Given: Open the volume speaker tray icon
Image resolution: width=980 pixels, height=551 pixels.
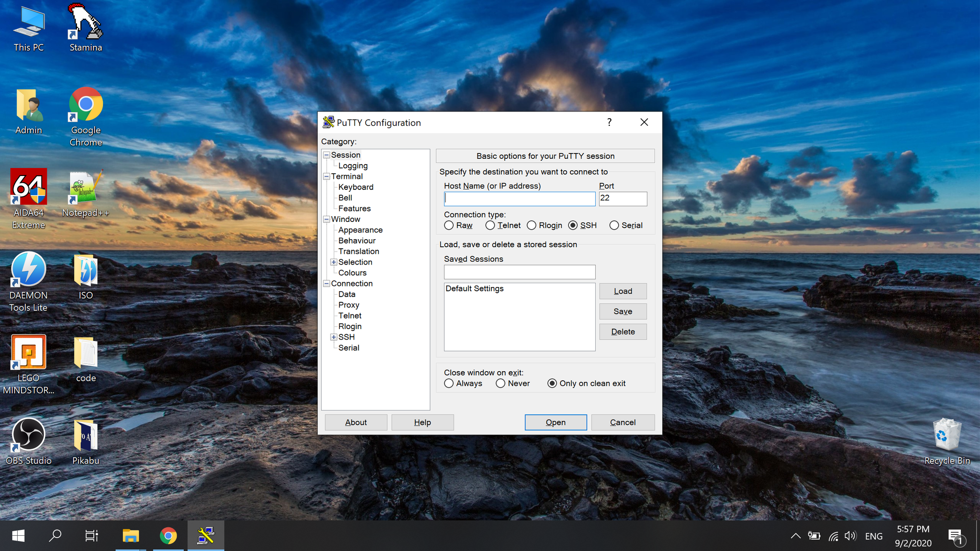Looking at the screenshot, I should coord(850,536).
